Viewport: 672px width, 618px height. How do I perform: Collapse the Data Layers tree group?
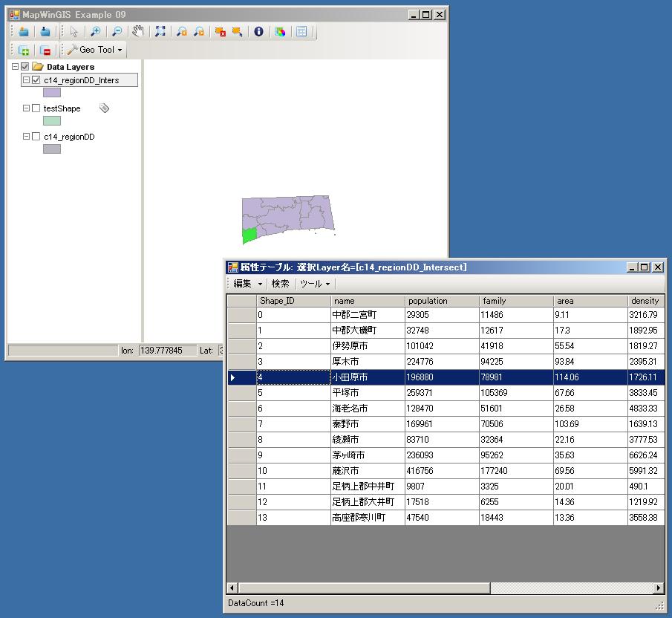16,67
